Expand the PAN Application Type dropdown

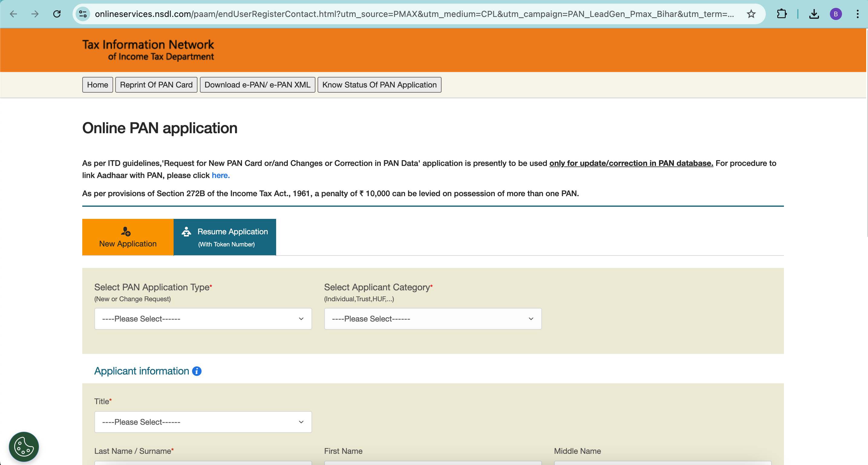pyautogui.click(x=203, y=319)
